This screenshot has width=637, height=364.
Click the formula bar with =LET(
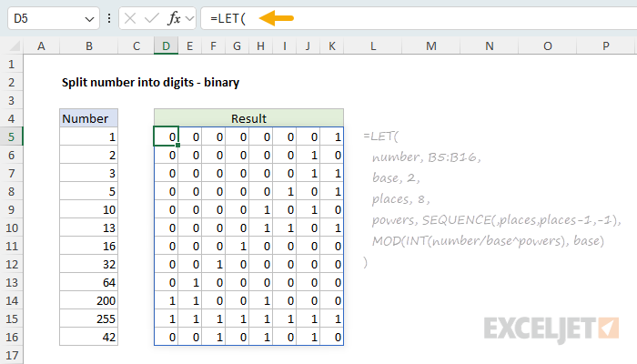419,19
